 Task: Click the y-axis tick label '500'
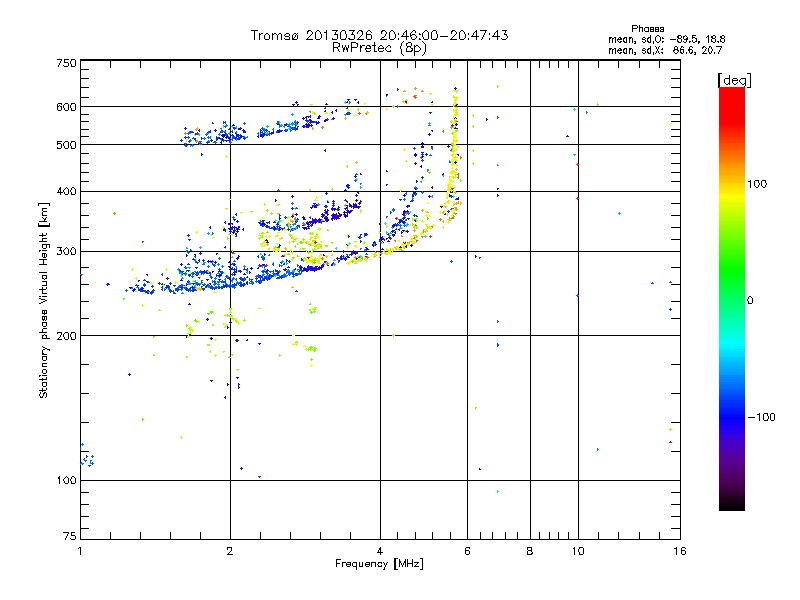[66, 145]
